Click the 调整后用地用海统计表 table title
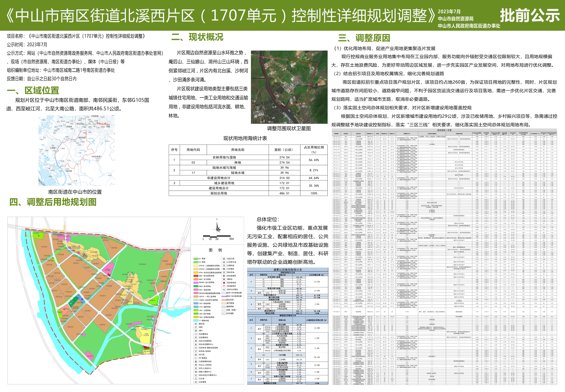This screenshot has height=392, width=565. click(288, 270)
